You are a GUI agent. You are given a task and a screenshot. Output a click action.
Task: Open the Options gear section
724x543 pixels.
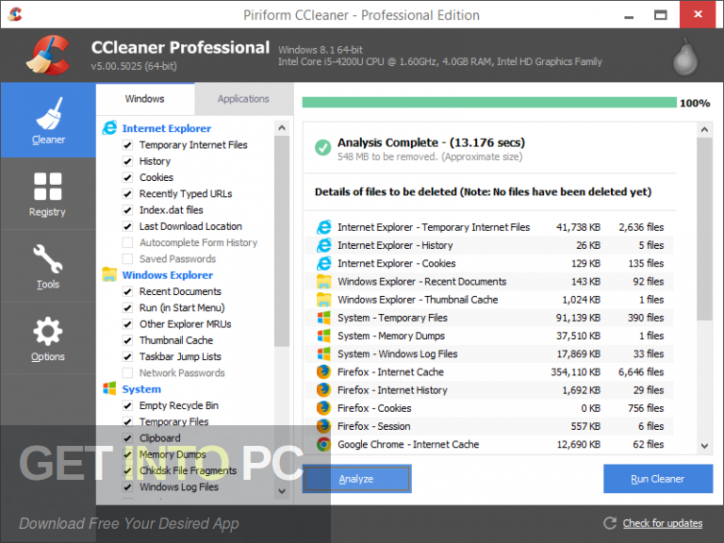pyautogui.click(x=48, y=331)
